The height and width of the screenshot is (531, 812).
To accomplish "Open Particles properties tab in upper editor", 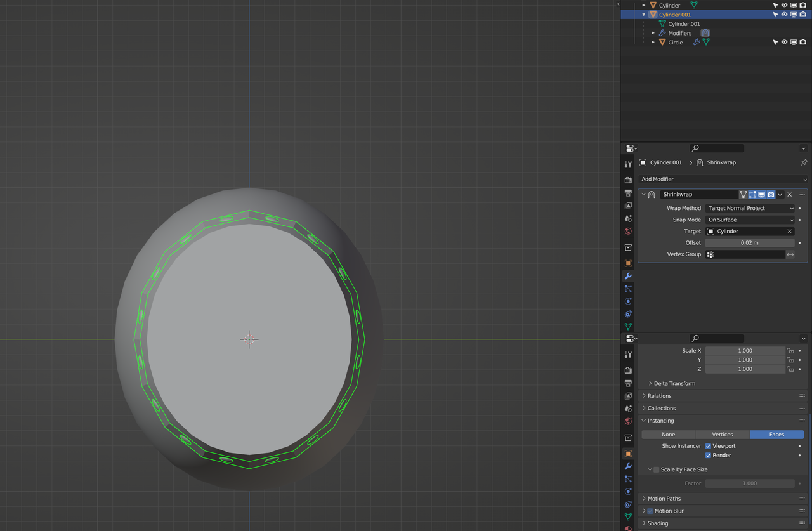I will (x=628, y=289).
